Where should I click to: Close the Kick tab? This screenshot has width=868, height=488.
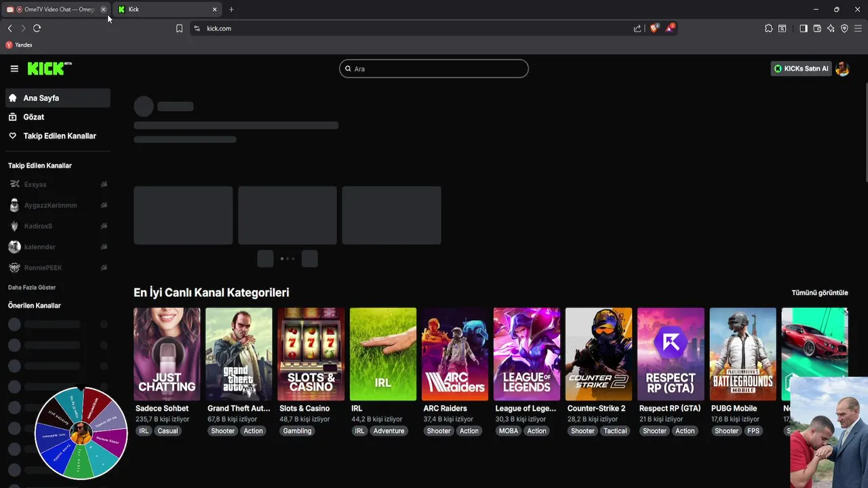[x=215, y=9]
